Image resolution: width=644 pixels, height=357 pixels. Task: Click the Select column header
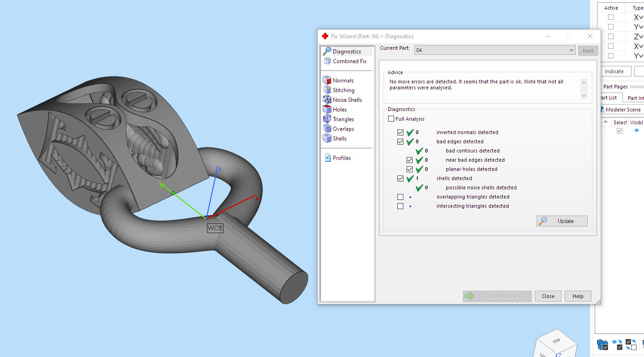620,123
